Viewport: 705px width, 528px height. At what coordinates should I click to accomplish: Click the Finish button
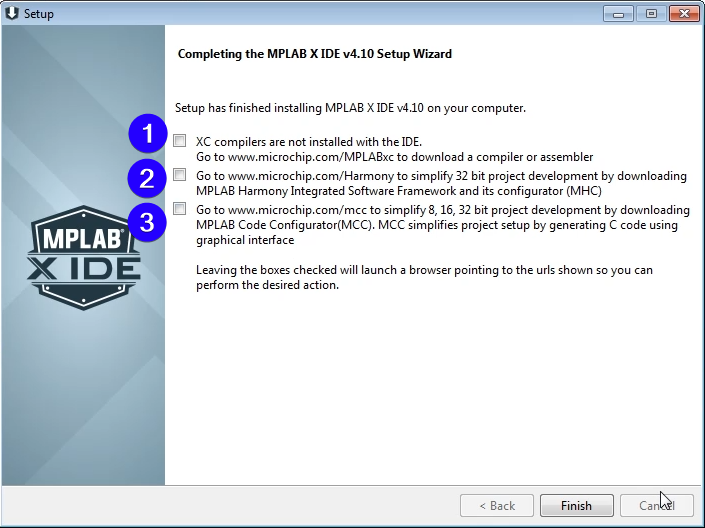click(576, 506)
